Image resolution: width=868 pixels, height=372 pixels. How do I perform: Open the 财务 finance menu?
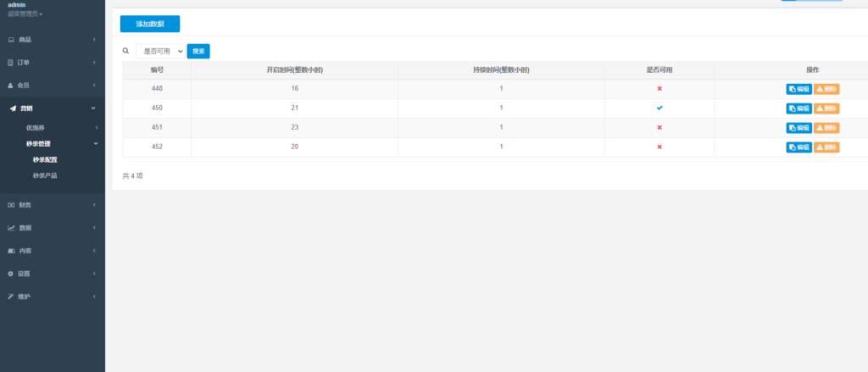(25, 205)
